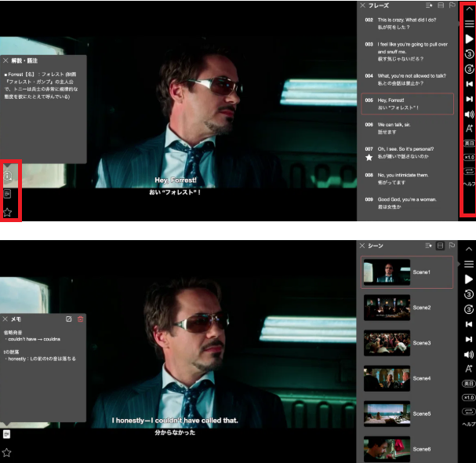Close the メモ memo panel
This screenshot has width=476, height=463.
pyautogui.click(x=5, y=319)
